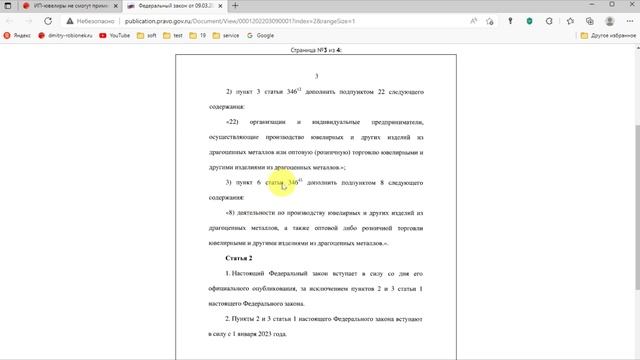
Task: Open the user profile avatar
Action: 609,21
